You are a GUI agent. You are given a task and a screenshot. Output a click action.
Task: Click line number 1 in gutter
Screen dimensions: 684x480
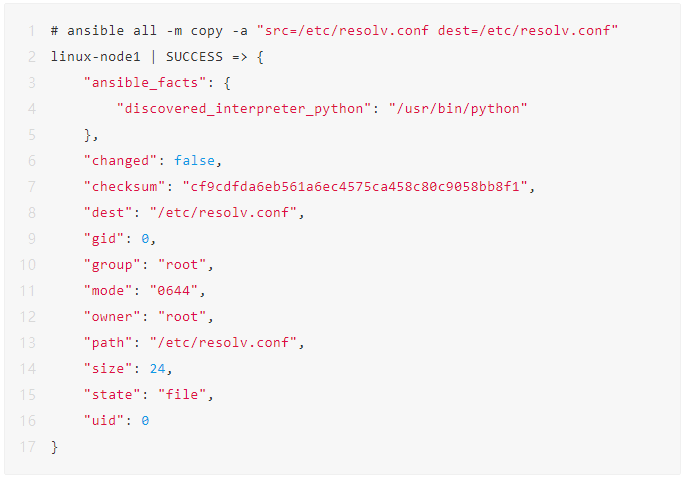[31, 31]
